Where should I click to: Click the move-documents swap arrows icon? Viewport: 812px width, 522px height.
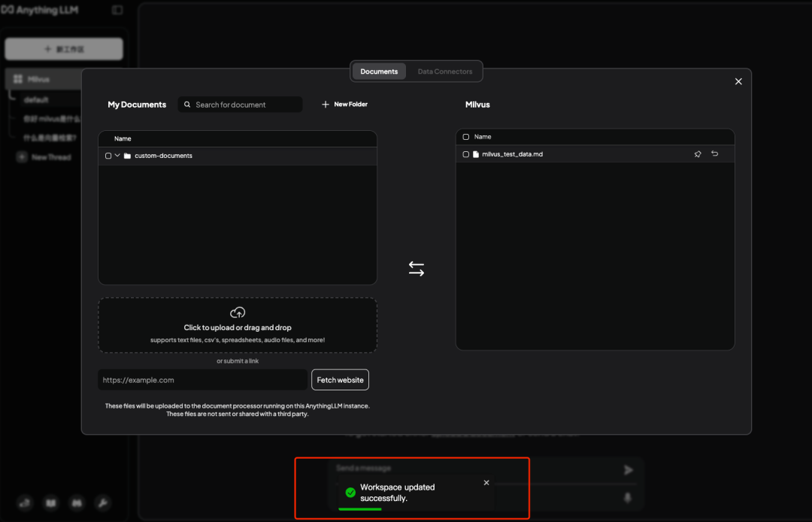coord(417,269)
